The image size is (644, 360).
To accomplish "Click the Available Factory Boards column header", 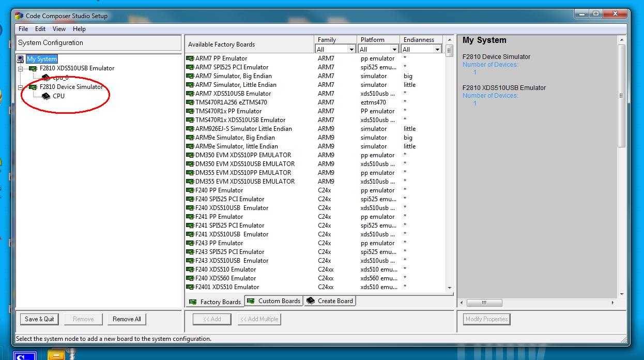I will 250,44.
